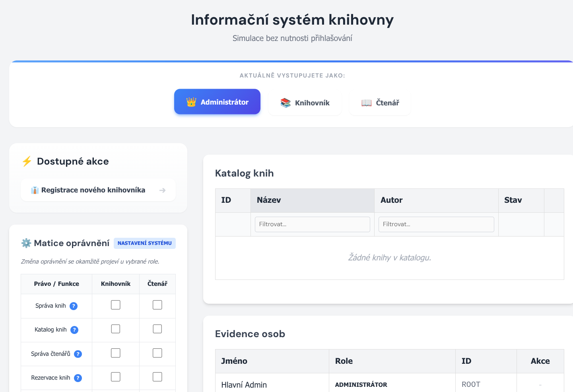
Task: Click the gear icon beside Matice oprávnění
Action: pyautogui.click(x=26, y=243)
